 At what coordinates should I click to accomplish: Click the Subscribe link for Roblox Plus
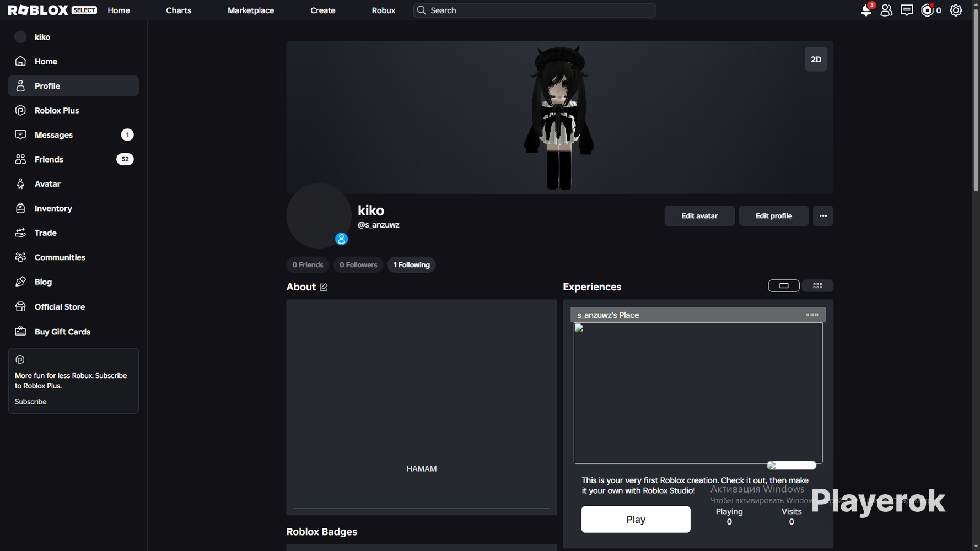click(x=30, y=402)
